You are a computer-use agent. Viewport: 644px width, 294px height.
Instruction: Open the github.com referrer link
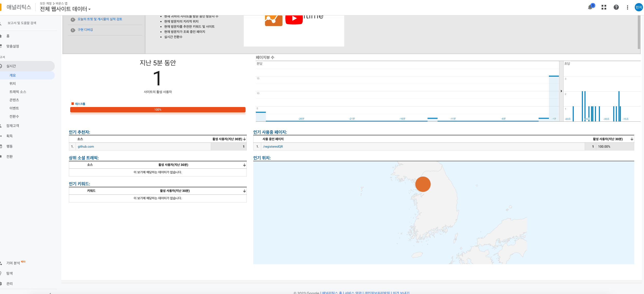[x=86, y=147]
